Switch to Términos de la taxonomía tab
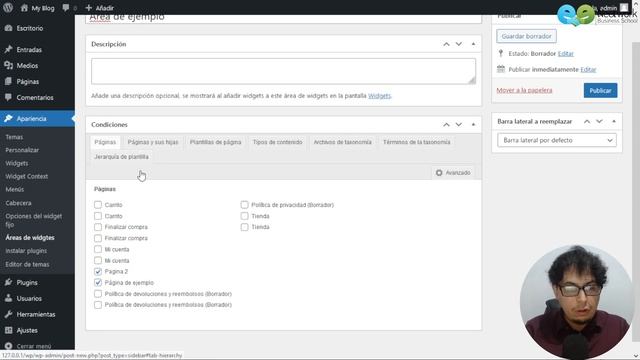Viewport: 640px width, 360px height. (x=416, y=142)
